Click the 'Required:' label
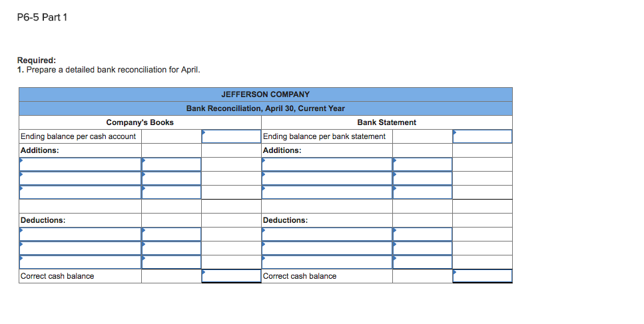 tap(37, 61)
